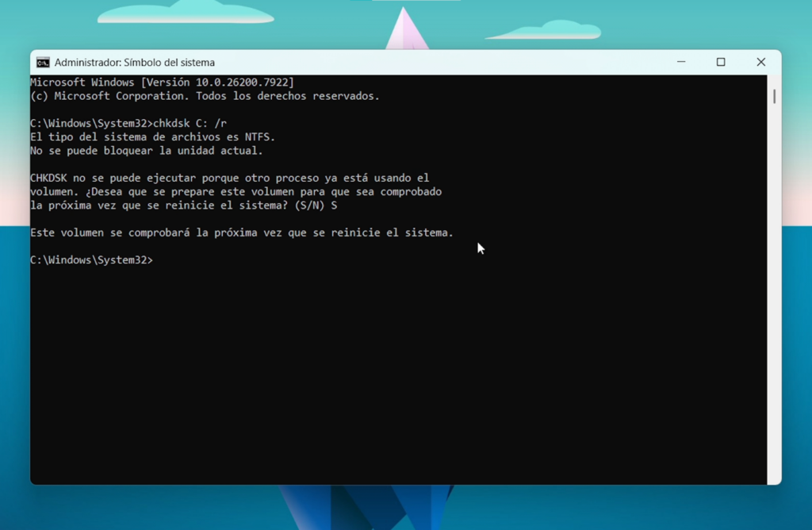Click the scrollbar down arrow
The height and width of the screenshot is (530, 812).
click(775, 478)
